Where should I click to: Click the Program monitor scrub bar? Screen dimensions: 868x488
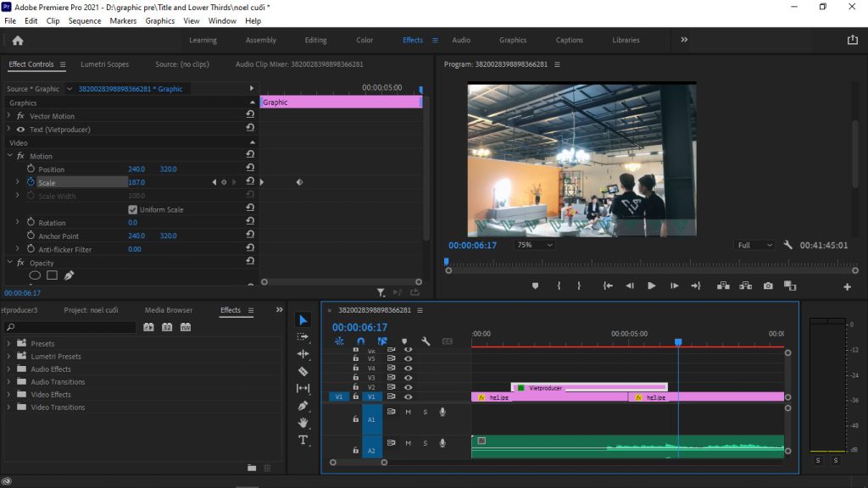[644, 266]
